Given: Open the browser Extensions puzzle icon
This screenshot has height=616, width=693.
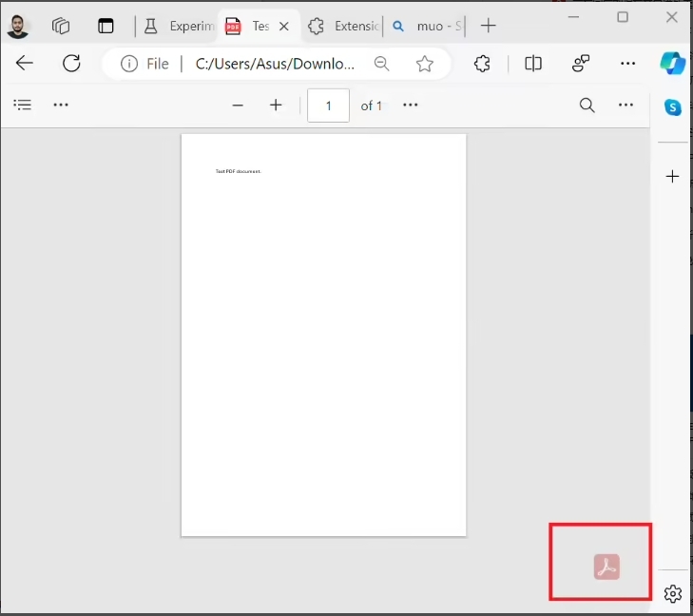Looking at the screenshot, I should (x=482, y=64).
